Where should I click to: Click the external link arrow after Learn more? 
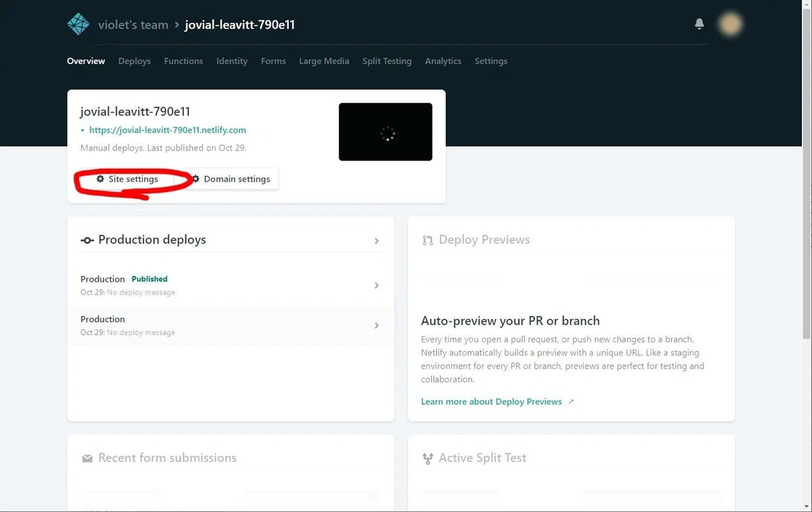(571, 402)
